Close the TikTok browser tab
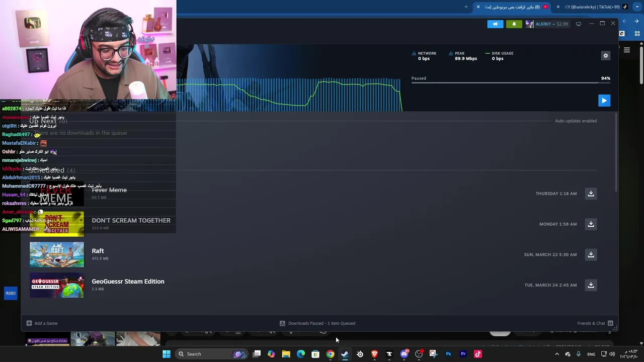The width and height of the screenshot is (644, 362). pos(557,7)
